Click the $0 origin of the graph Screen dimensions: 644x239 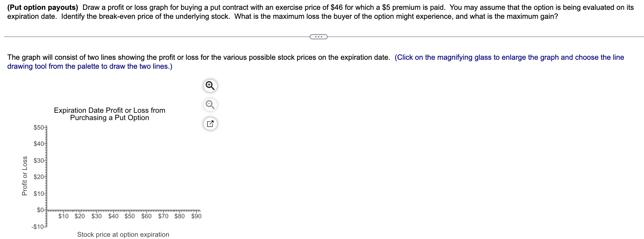coord(46,210)
